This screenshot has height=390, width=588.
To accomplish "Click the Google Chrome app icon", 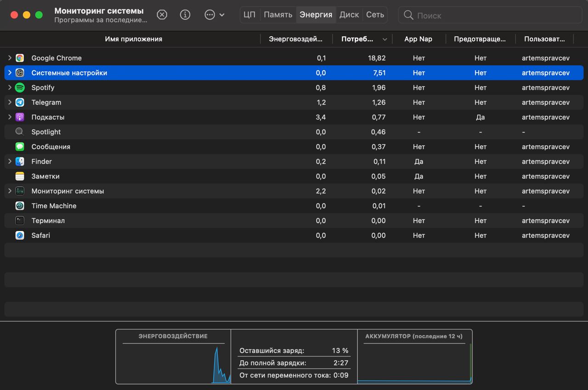I will 20,58.
